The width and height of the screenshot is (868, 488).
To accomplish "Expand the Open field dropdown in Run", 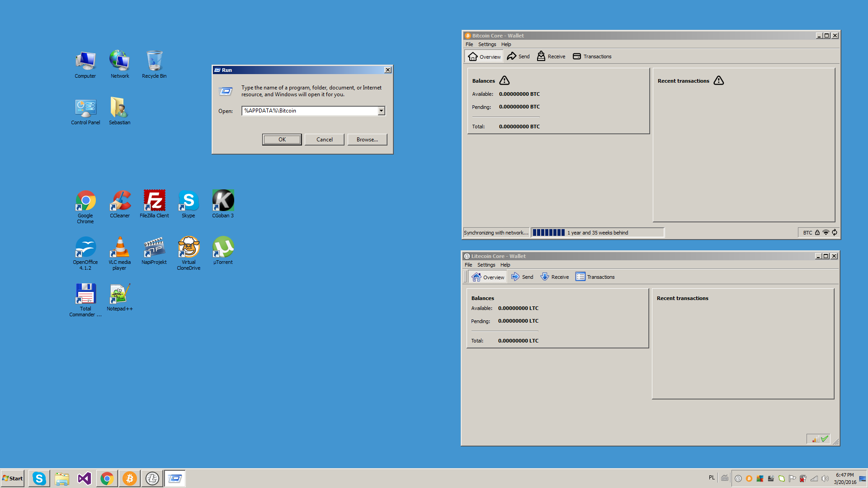I will click(x=381, y=110).
